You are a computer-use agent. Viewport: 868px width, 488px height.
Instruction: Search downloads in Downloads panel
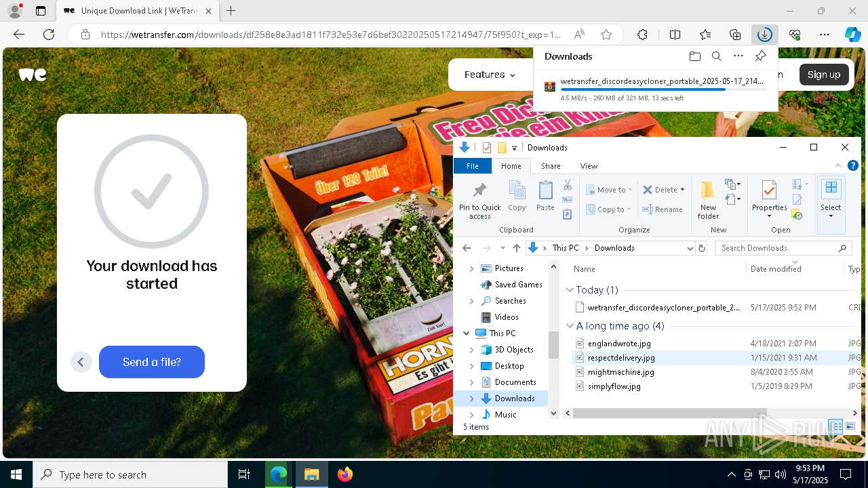717,56
